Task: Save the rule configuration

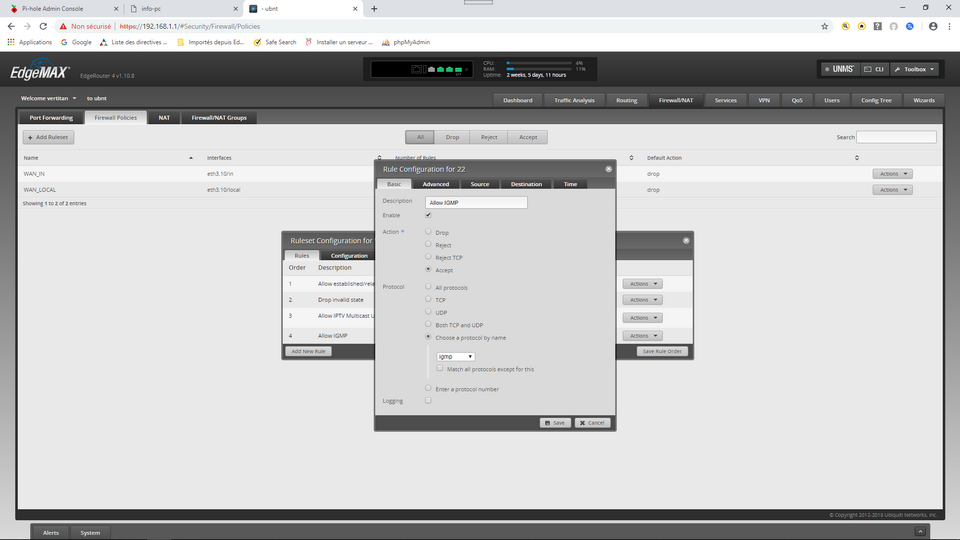Action: pyautogui.click(x=555, y=423)
